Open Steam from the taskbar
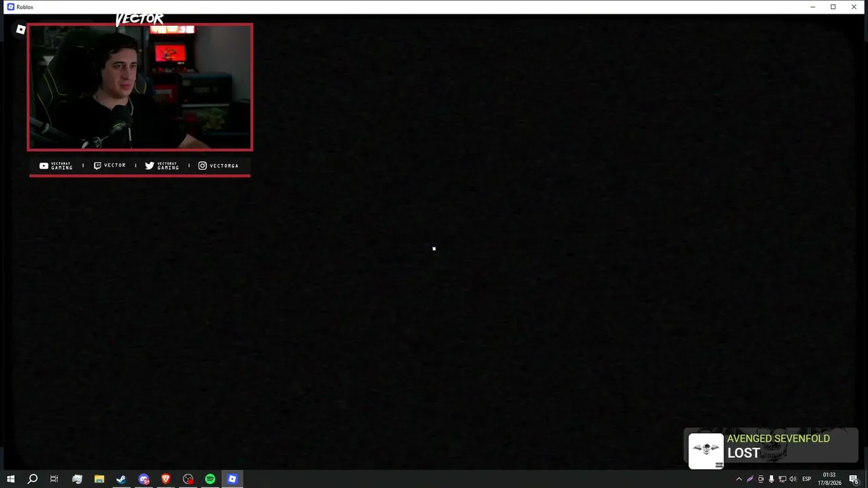This screenshot has width=868, height=488. [x=121, y=479]
